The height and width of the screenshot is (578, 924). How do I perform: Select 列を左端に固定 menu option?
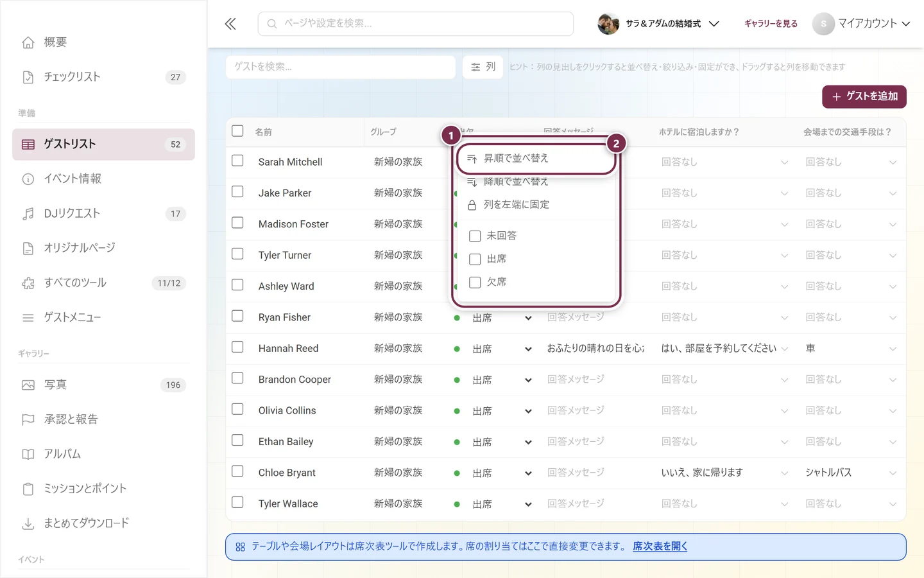tap(536, 205)
